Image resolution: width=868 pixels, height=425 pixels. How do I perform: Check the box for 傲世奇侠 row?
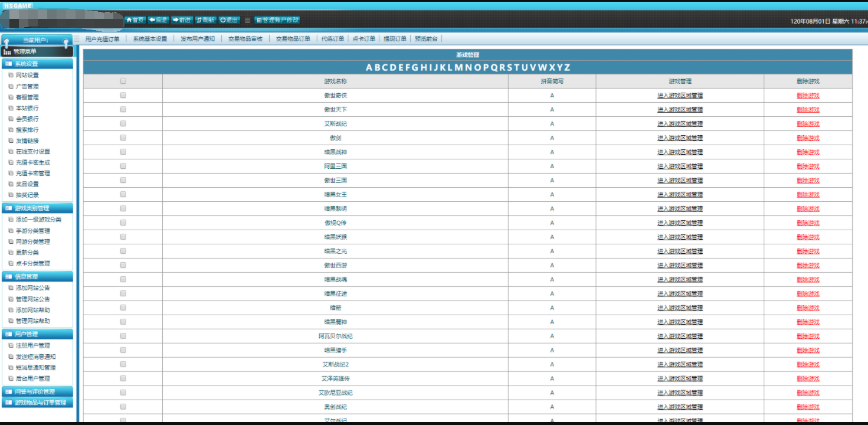click(x=123, y=95)
